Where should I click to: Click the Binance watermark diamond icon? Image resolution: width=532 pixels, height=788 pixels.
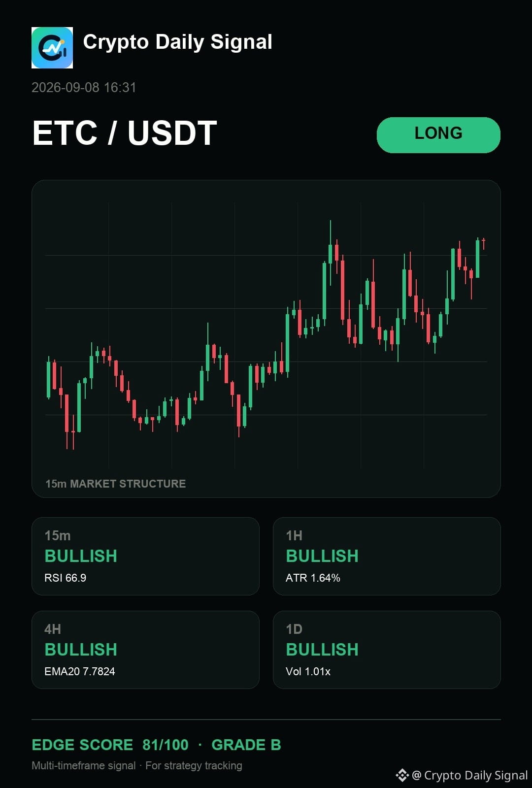(402, 775)
